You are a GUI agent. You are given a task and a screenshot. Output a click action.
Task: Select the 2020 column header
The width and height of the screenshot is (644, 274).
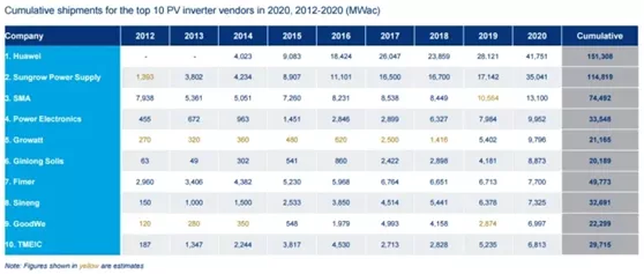point(537,36)
